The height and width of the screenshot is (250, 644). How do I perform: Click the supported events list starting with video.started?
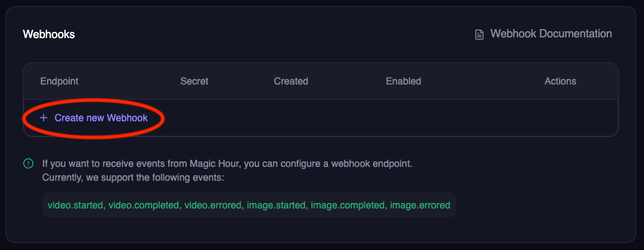point(249,205)
